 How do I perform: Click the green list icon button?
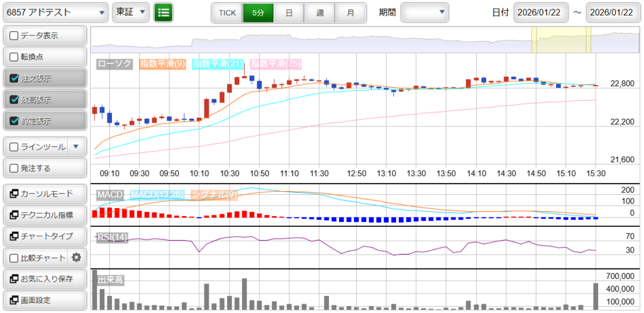164,12
